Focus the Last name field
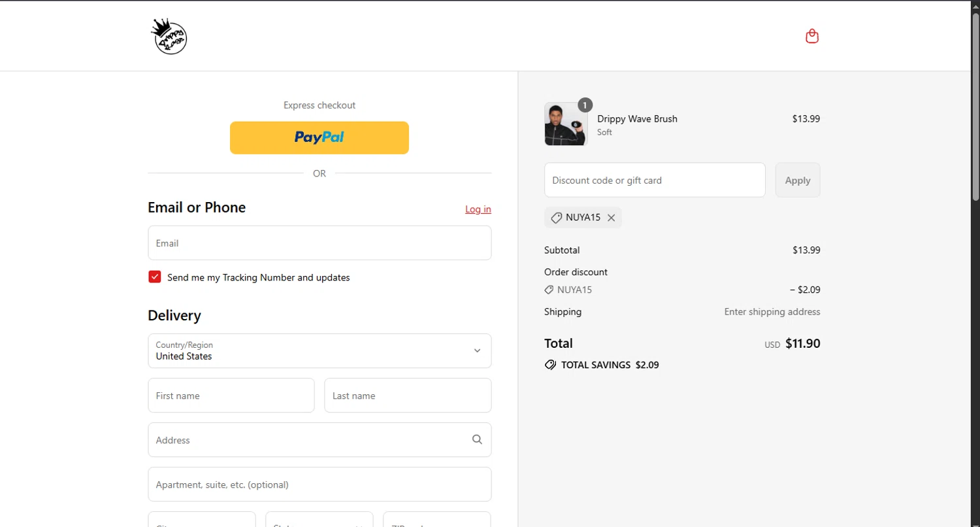 [x=408, y=396]
